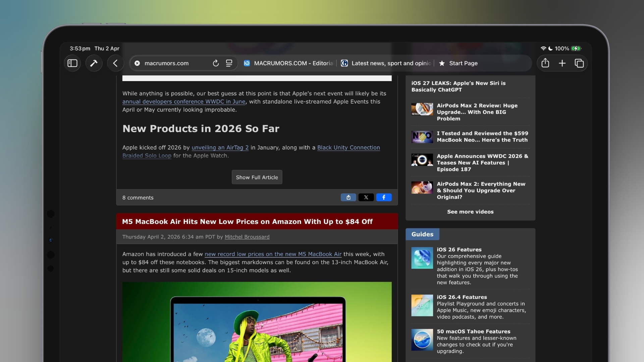Click the iOS 26 Features guide thumbnail
The height and width of the screenshot is (362, 644).
tap(422, 258)
